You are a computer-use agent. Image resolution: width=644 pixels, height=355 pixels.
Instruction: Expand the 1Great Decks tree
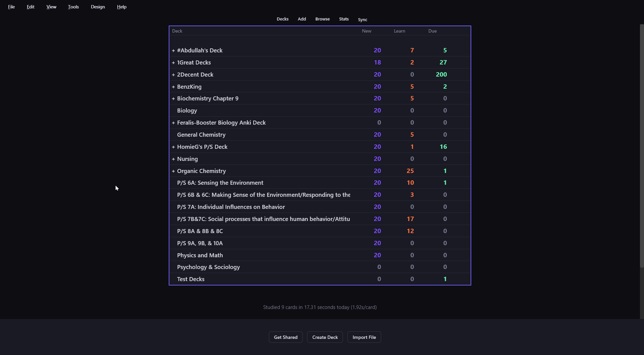coord(173,63)
